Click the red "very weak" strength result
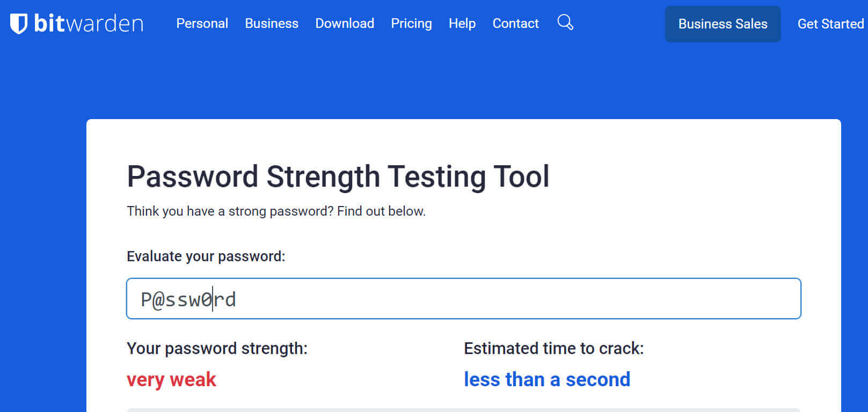 [171, 380]
